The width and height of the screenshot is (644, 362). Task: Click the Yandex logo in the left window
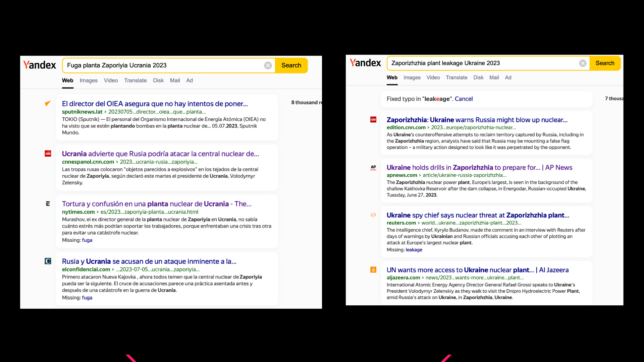pos(40,65)
